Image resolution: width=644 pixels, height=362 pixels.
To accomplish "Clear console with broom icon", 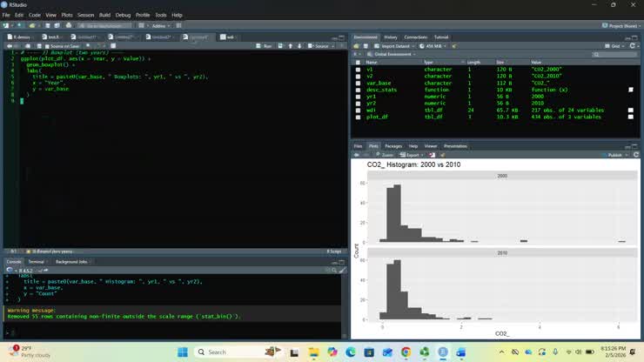I will click(x=343, y=271).
